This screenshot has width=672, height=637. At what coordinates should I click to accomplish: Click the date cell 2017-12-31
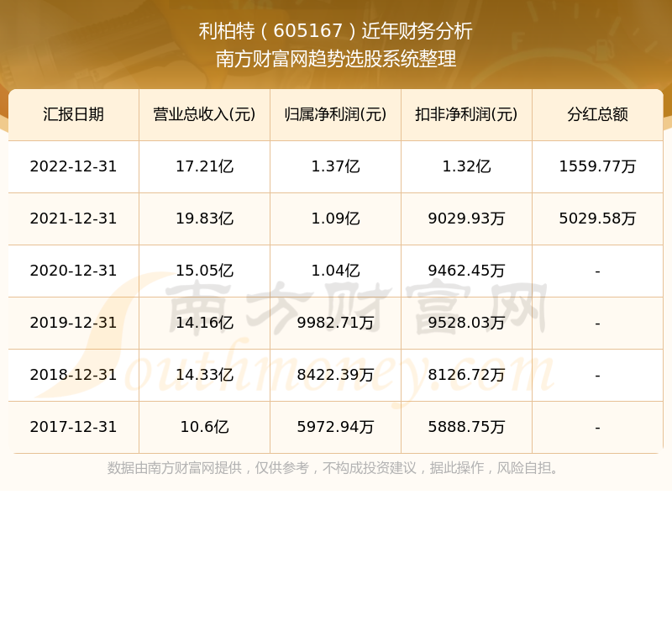73,427
